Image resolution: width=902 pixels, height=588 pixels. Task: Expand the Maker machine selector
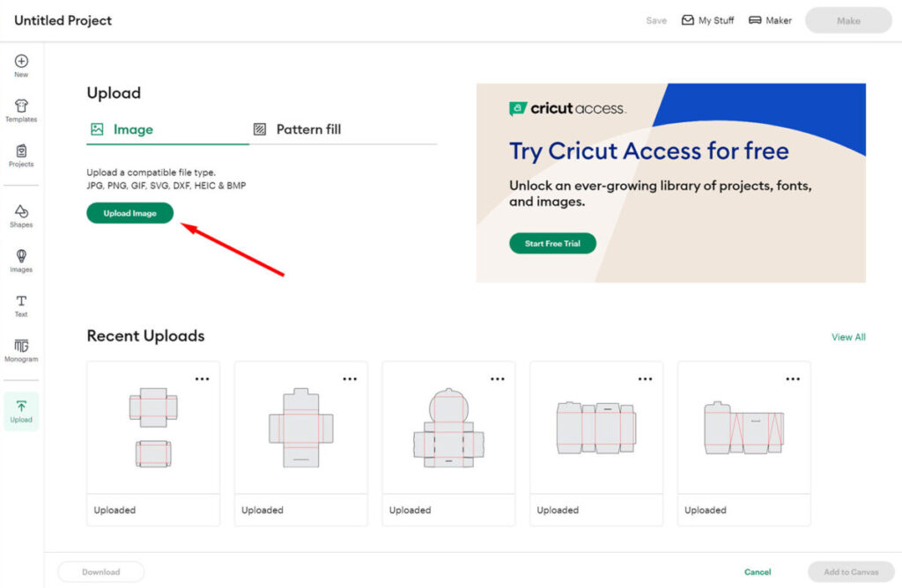click(x=770, y=20)
